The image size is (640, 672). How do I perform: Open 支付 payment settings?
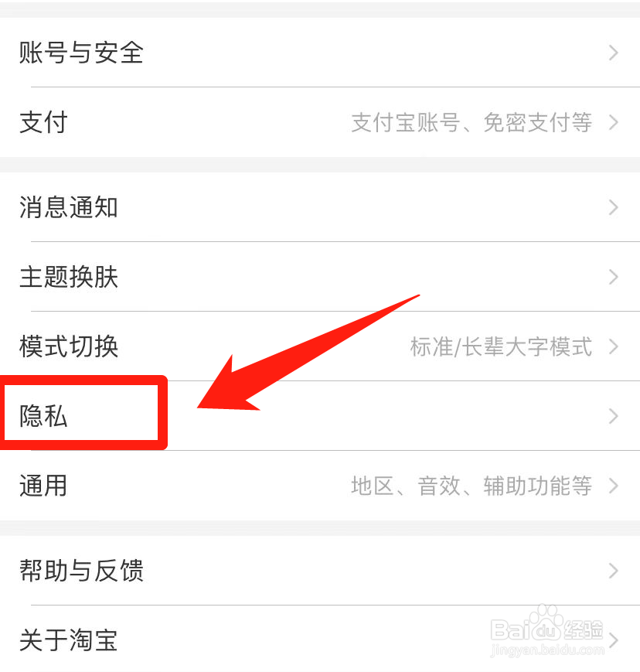tap(320, 122)
